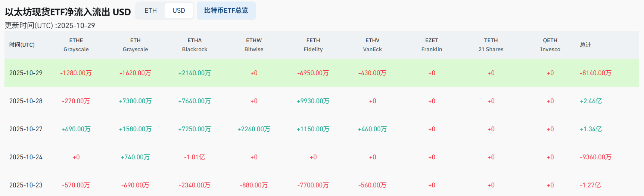Click the -1.01亿 Blackrock outflow cell
This screenshot has height=196, width=644.
click(x=195, y=157)
